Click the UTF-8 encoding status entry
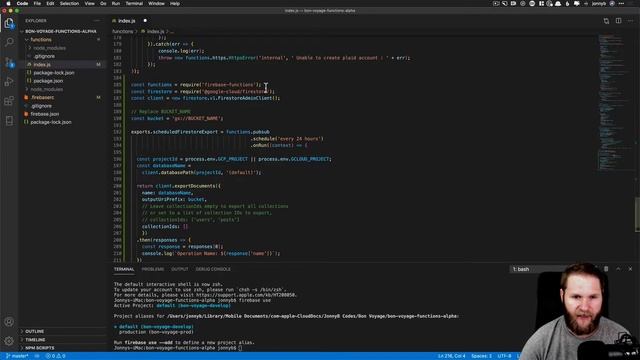This screenshot has height=360, width=640. 504,356
